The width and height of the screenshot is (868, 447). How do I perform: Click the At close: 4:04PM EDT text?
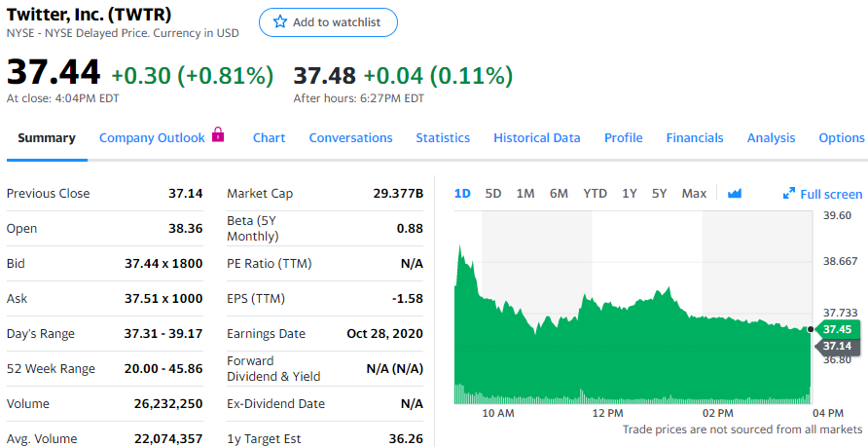pyautogui.click(x=62, y=98)
